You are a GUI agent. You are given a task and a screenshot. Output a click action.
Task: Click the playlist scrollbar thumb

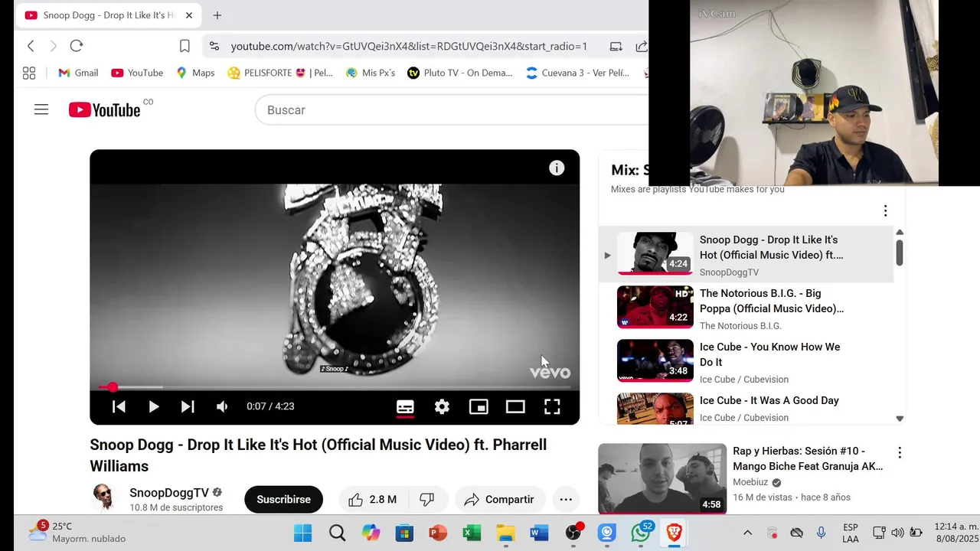point(900,253)
